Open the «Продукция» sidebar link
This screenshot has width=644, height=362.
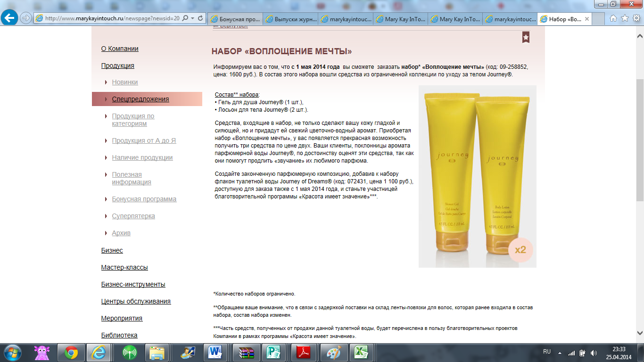click(118, 66)
